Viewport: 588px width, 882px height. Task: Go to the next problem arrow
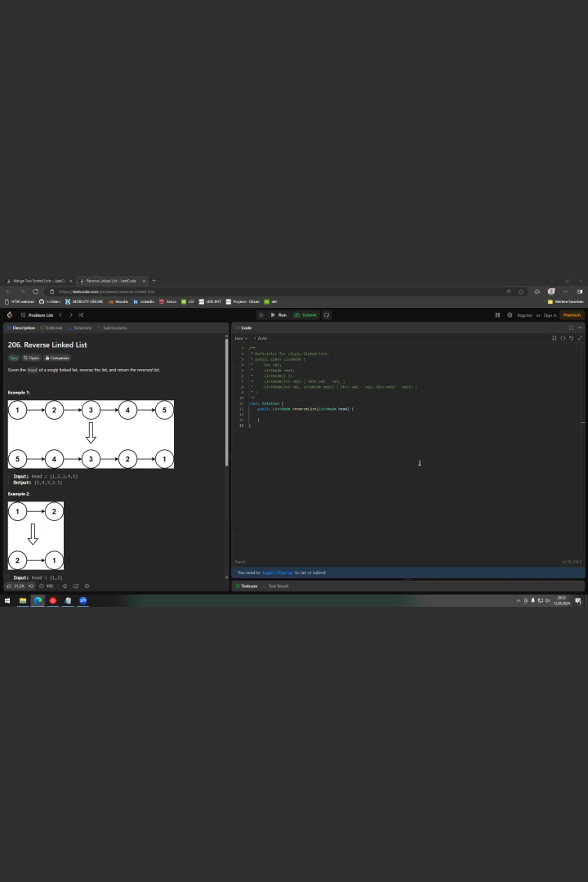70,315
